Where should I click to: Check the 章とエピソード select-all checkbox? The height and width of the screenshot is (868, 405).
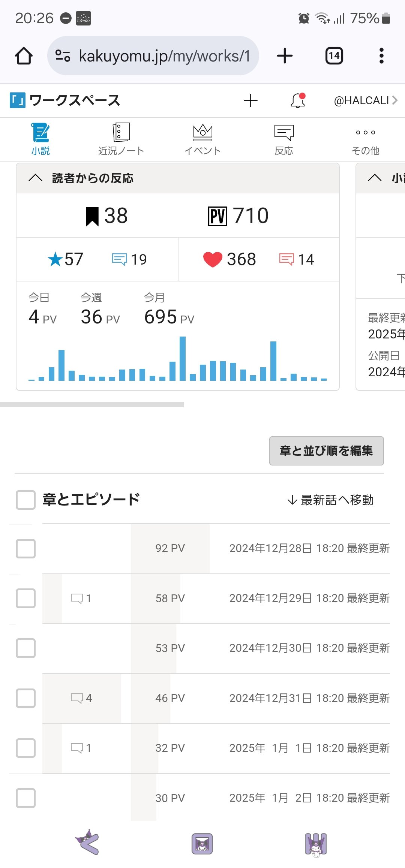click(x=26, y=500)
